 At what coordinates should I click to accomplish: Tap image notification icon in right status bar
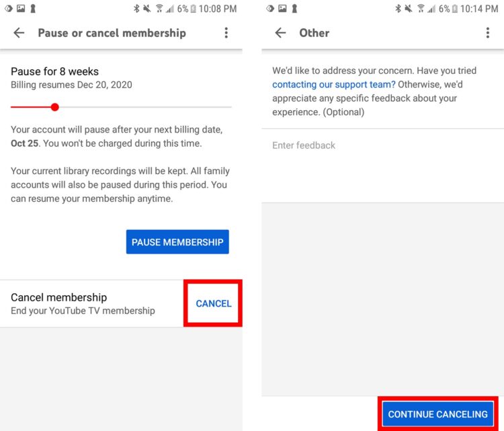[x=282, y=8]
